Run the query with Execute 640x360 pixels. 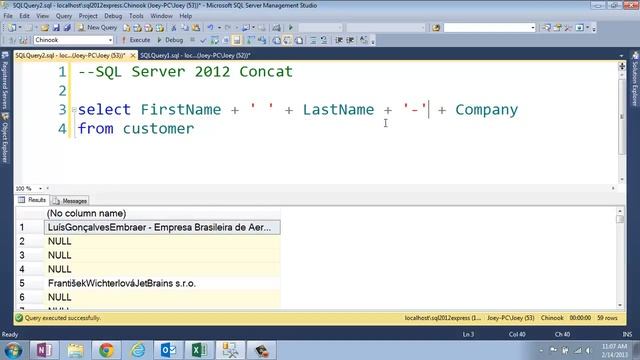136,40
